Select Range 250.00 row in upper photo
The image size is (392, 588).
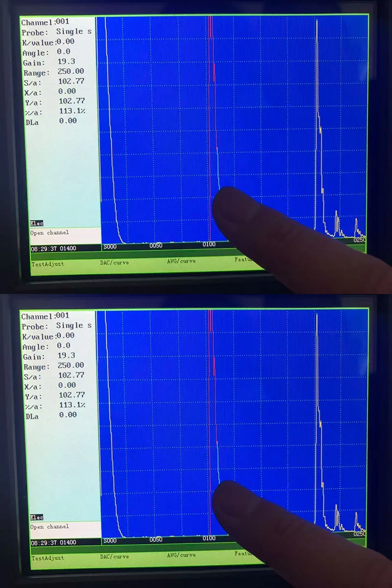coord(53,73)
